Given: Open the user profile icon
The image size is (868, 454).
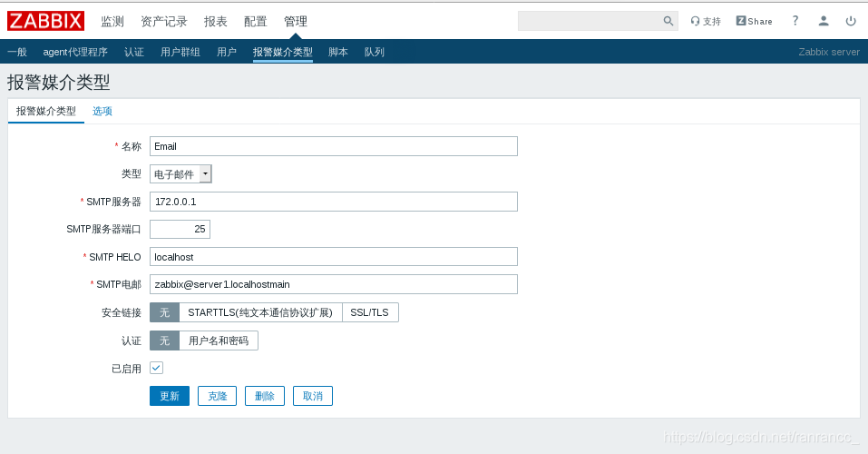Looking at the screenshot, I should pos(824,21).
